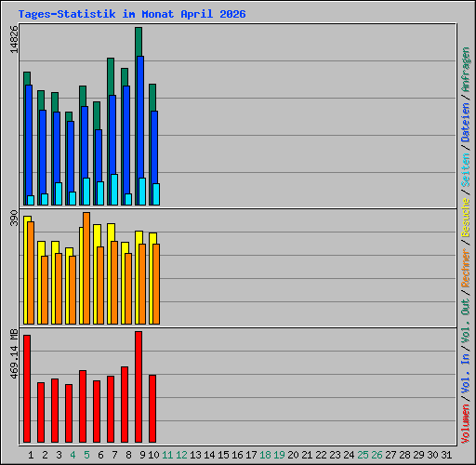Click the day 28 label on x-axis
This screenshot has height=465, width=476.
[404, 455]
